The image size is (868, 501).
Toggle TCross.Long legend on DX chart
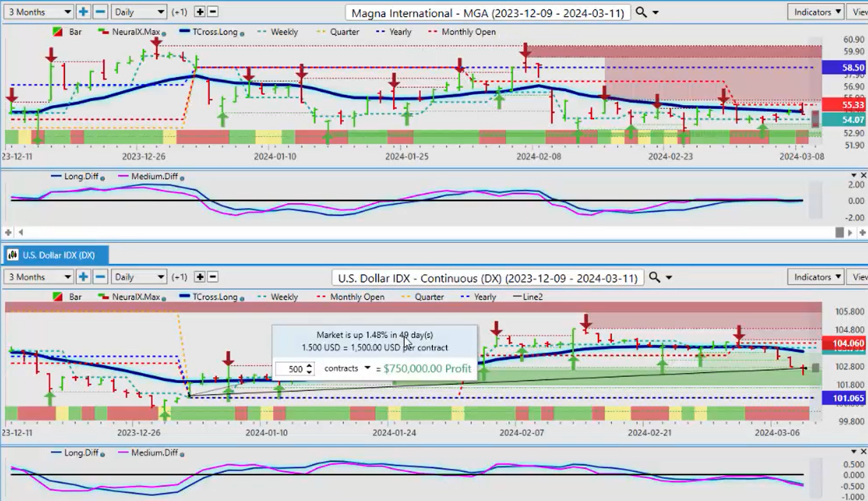tap(208, 297)
